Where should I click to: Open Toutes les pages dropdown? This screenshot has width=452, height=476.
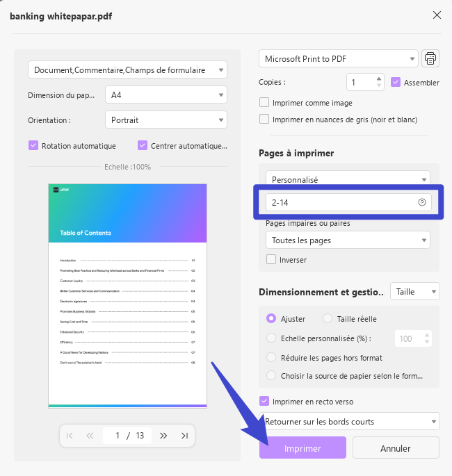click(x=347, y=240)
